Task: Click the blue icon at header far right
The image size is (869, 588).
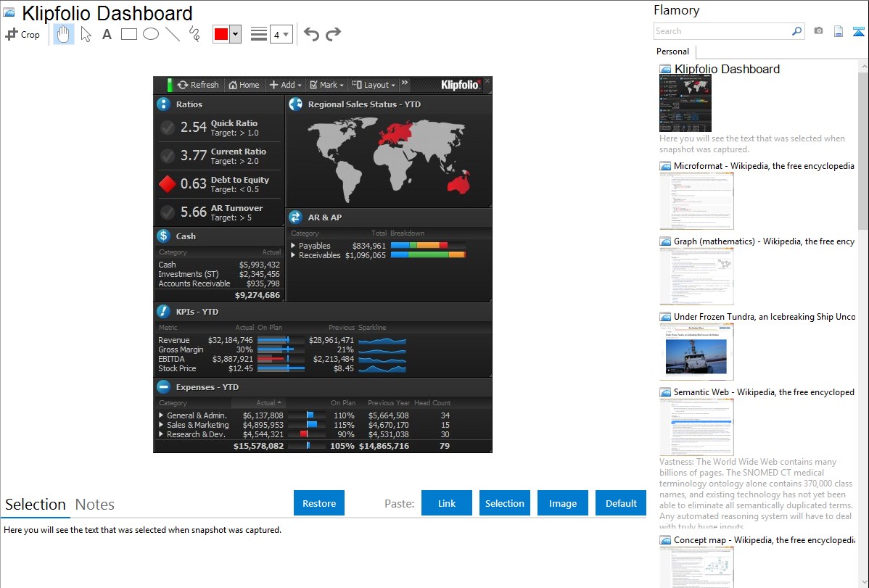Action: [x=858, y=31]
